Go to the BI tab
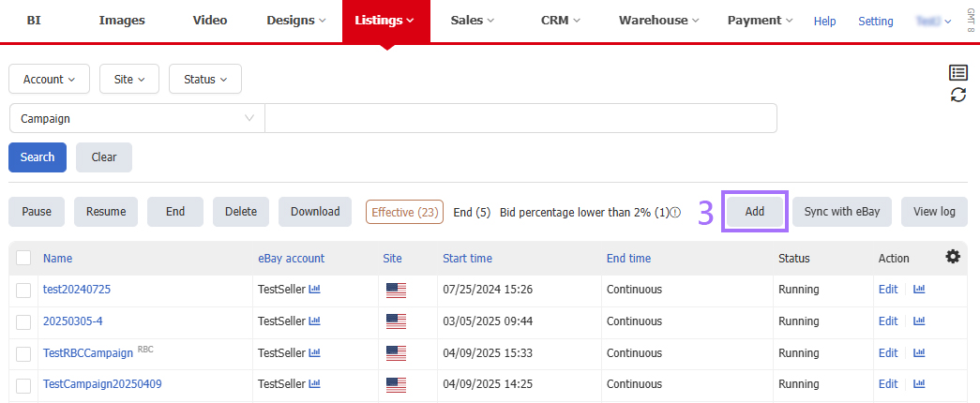The height and width of the screenshot is (403, 980). tap(34, 21)
